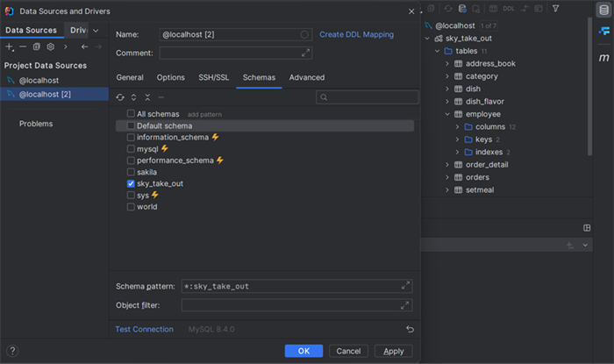Duplicate the selected data source
Screen dimensions: 614x364
[x=37, y=47]
